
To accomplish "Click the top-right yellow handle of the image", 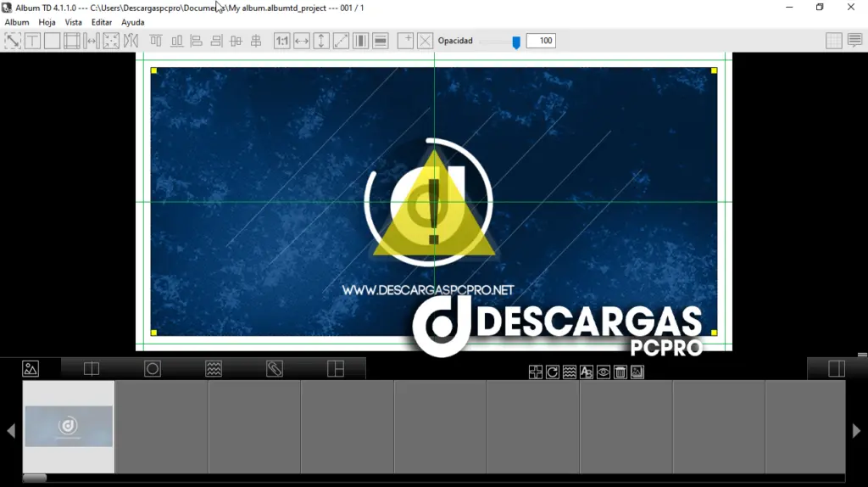I will click(x=714, y=70).
